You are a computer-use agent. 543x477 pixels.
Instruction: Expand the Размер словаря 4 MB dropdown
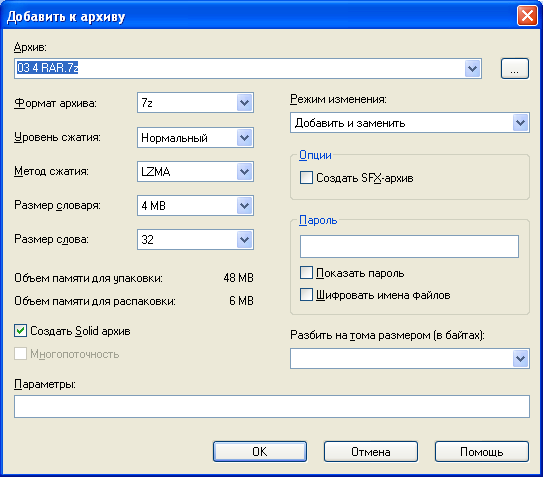pos(195,205)
